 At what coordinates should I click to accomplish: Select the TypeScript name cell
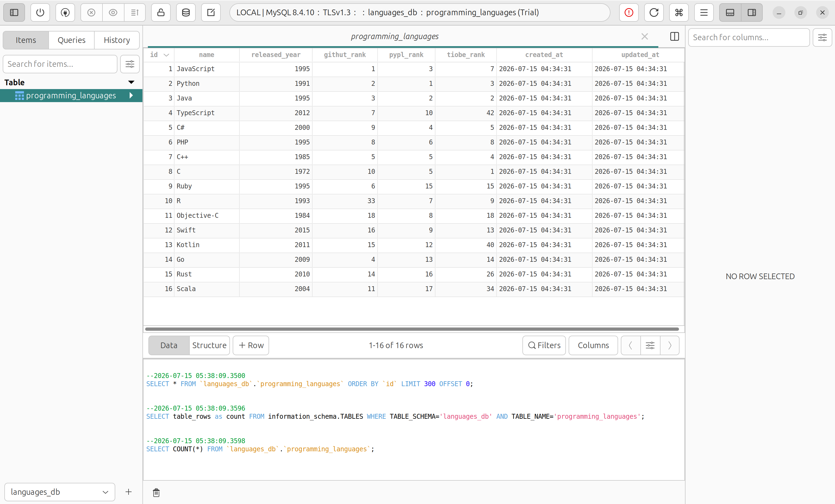(206, 113)
